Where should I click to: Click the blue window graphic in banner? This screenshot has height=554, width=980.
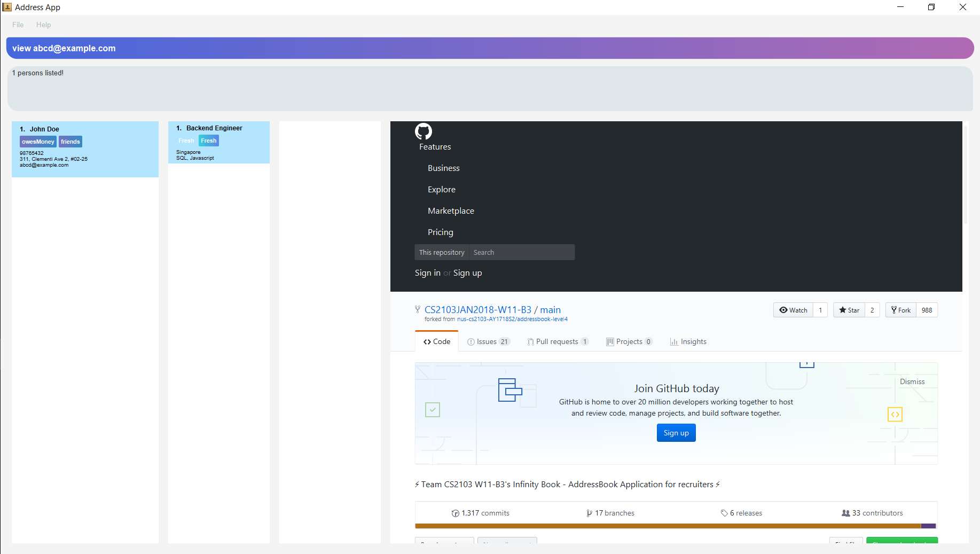click(510, 390)
